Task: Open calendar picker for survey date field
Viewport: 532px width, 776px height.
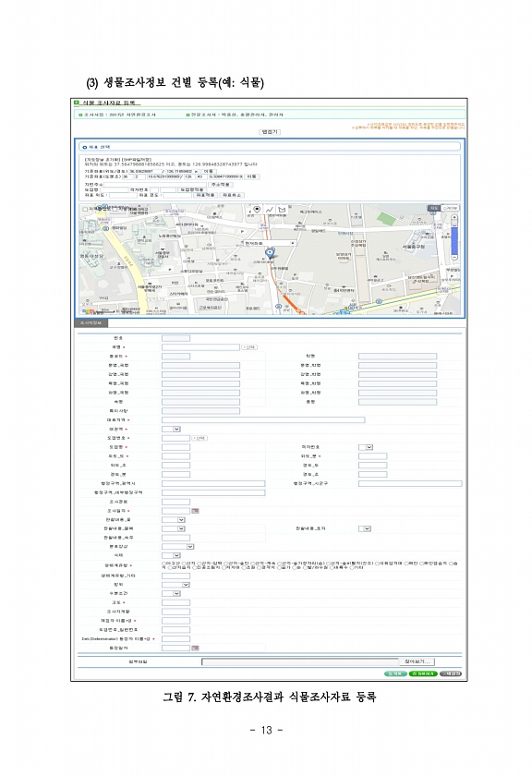Action: tap(195, 510)
